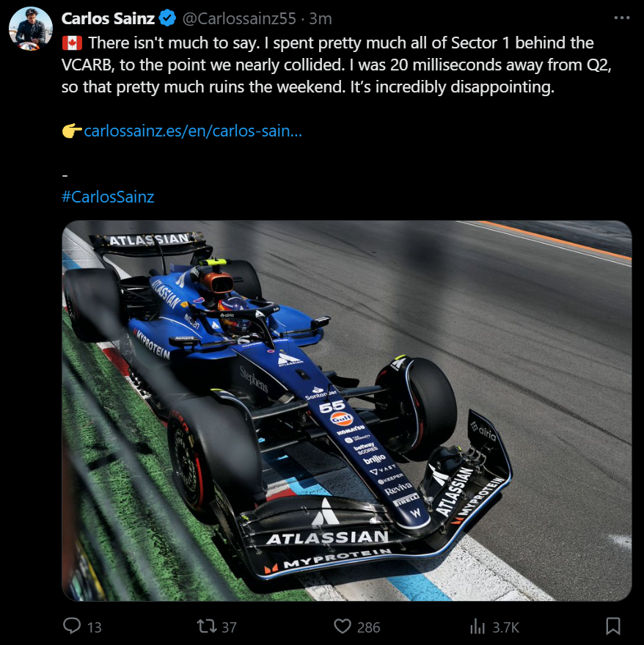
Task: Open the carlossainz.es article link
Action: (193, 131)
